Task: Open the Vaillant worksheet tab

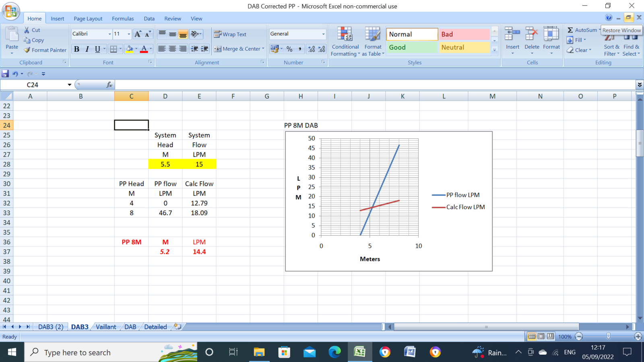Action: [106, 327]
